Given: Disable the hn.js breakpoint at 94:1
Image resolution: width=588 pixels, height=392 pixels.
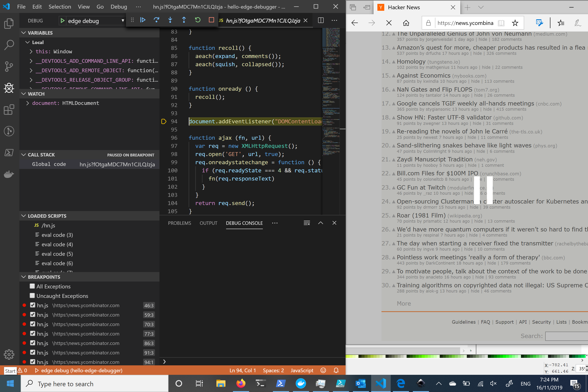Looking at the screenshot, I should [32, 362].
